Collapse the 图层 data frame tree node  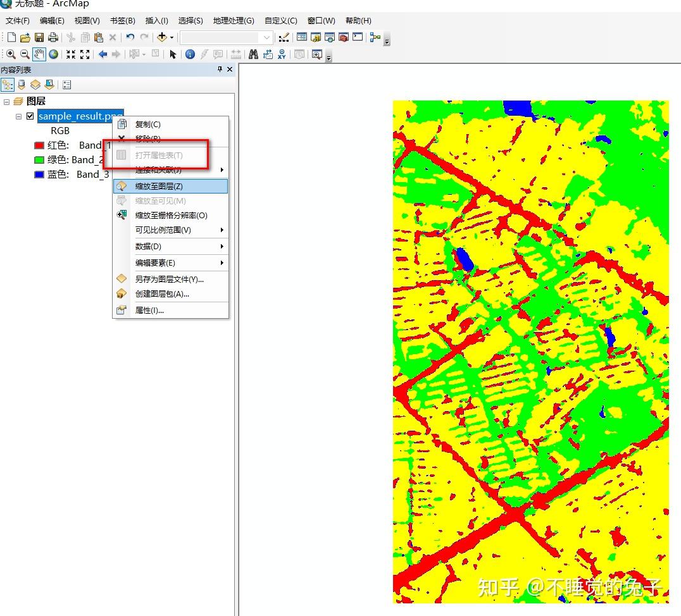[7, 101]
